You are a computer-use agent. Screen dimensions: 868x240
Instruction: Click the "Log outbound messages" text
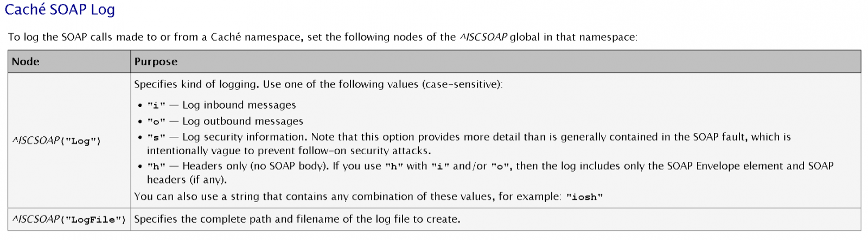242,121
